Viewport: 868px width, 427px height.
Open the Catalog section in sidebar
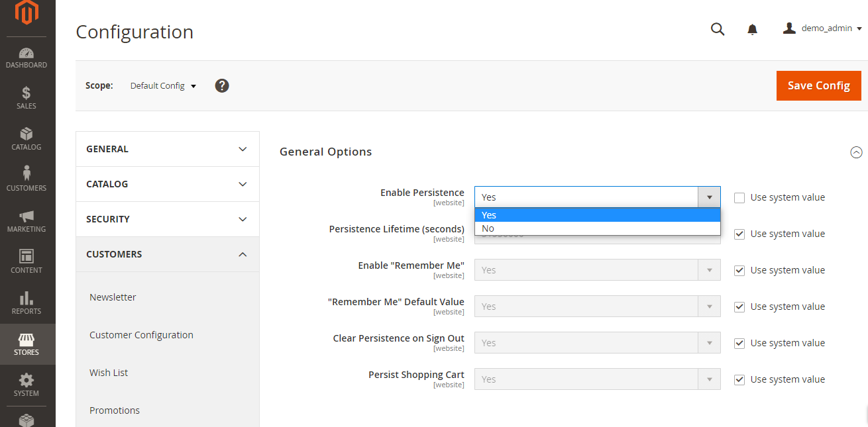(27, 138)
